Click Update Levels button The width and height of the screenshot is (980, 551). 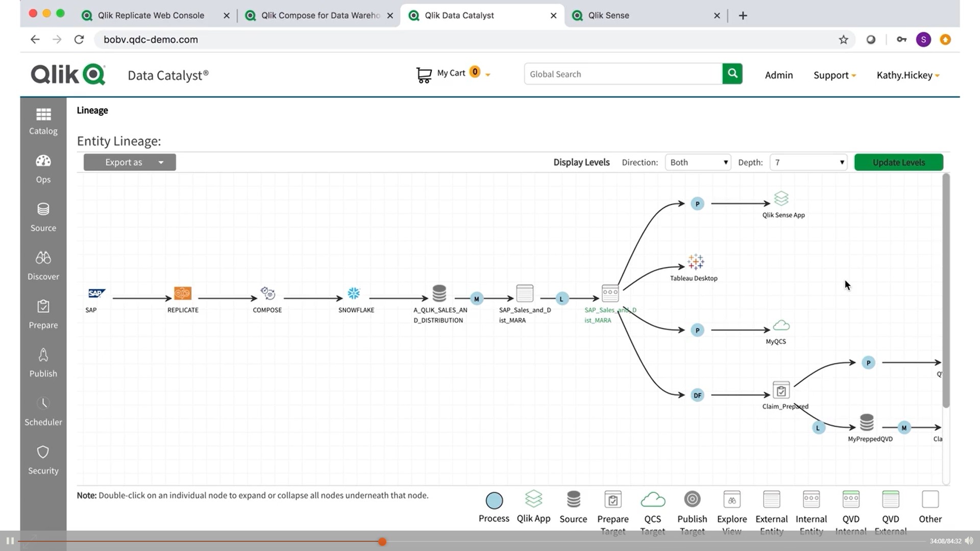898,161
